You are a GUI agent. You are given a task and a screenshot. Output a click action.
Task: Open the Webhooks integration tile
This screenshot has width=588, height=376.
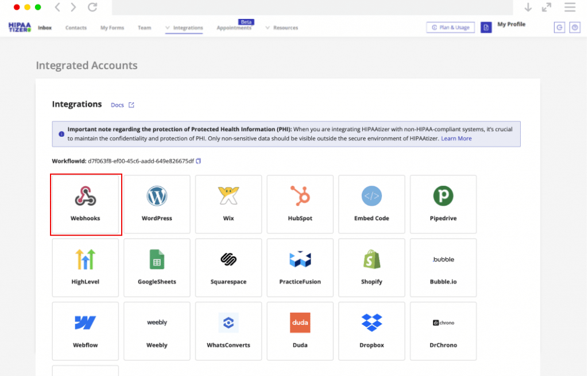[x=86, y=204]
